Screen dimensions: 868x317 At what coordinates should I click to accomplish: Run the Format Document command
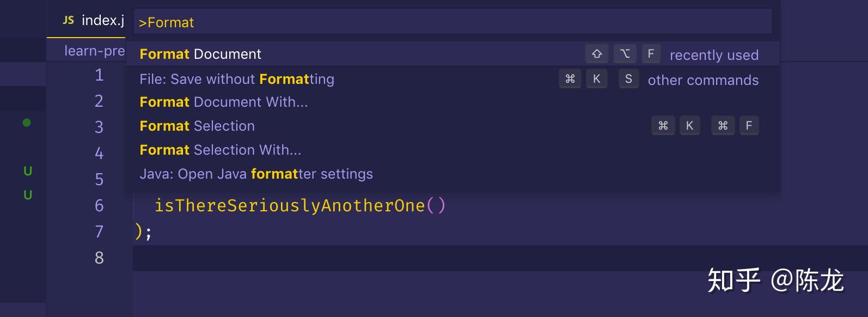[x=200, y=54]
